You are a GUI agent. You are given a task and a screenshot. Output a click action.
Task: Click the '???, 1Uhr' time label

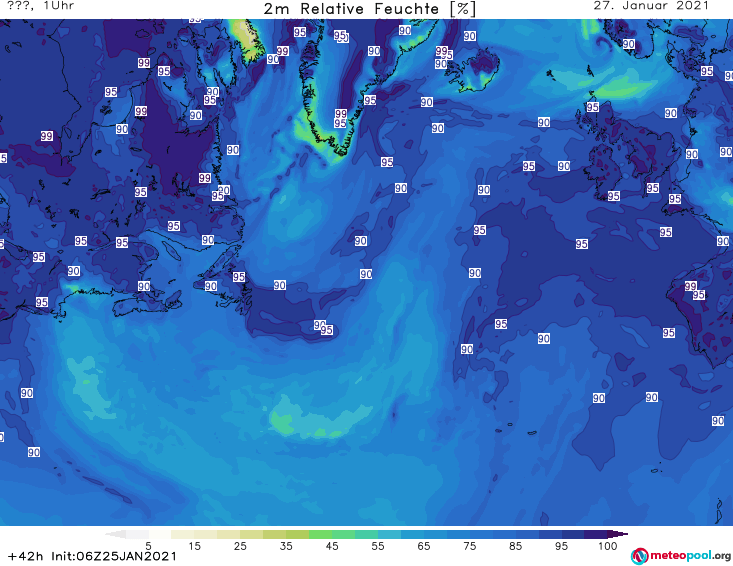(41, 6)
